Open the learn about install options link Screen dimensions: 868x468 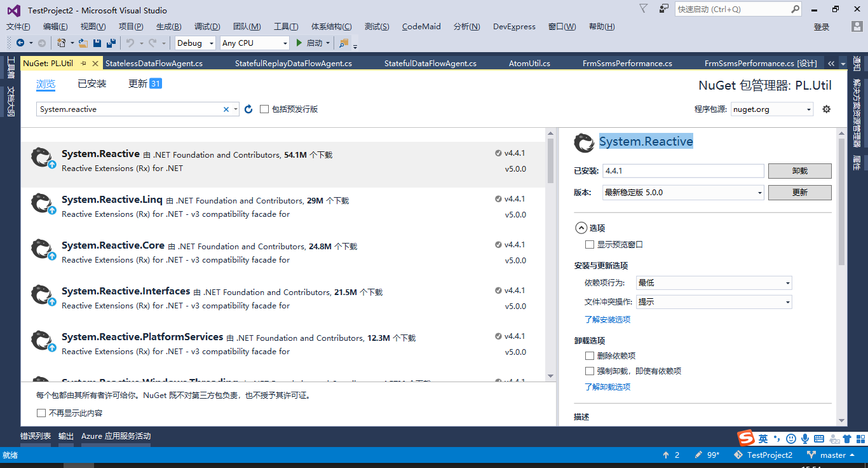(x=607, y=320)
